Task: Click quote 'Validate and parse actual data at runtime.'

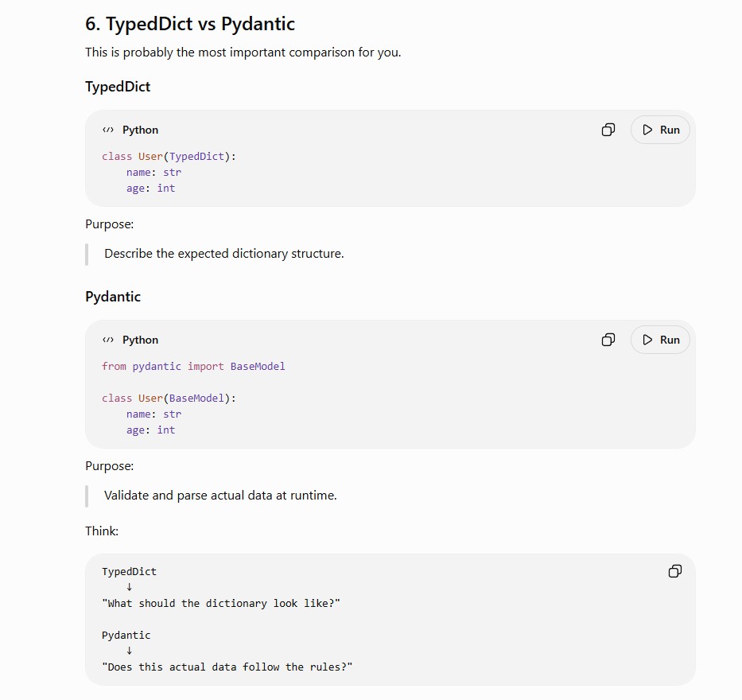Action: (220, 496)
